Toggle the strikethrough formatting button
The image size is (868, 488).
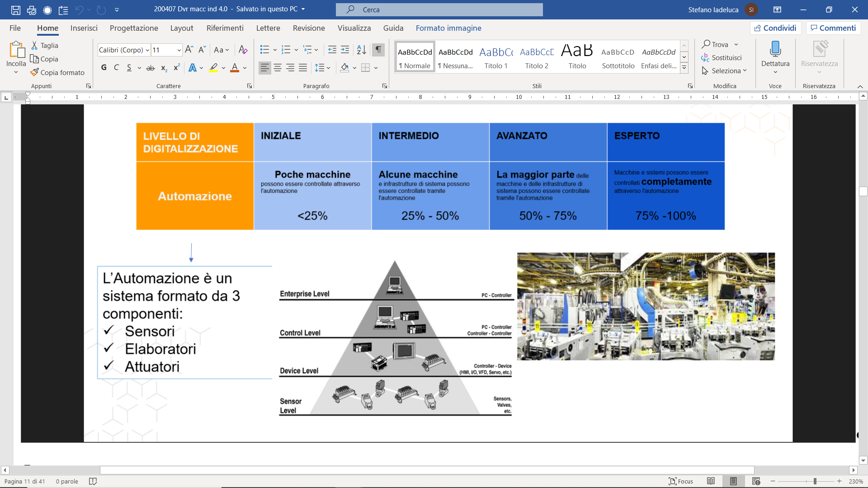(x=151, y=68)
